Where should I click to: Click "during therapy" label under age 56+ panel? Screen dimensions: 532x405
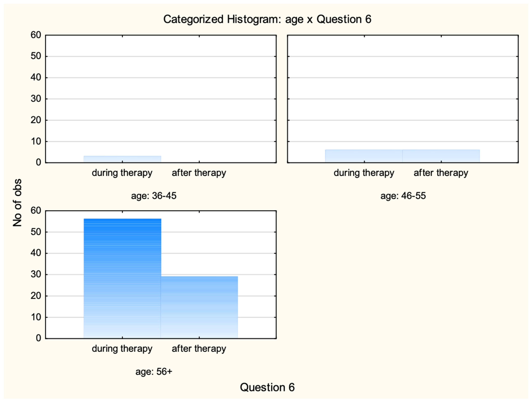click(122, 349)
